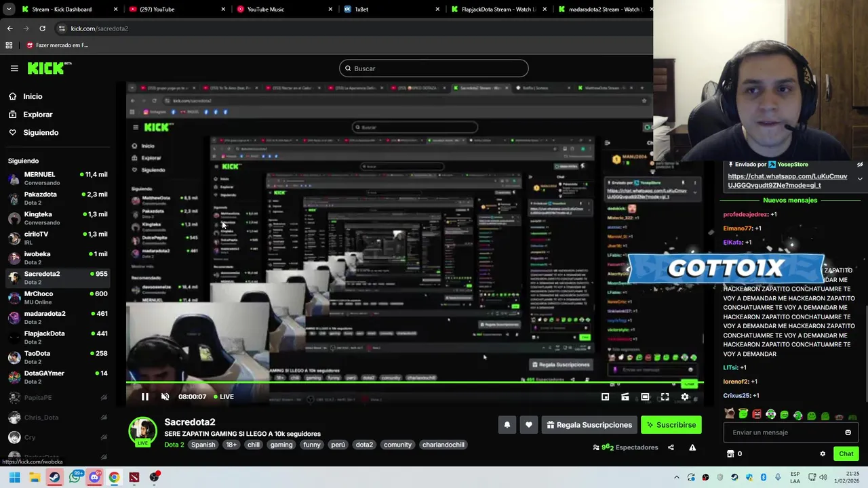
Task: Hide the pinned message icon
Action: coord(860,165)
